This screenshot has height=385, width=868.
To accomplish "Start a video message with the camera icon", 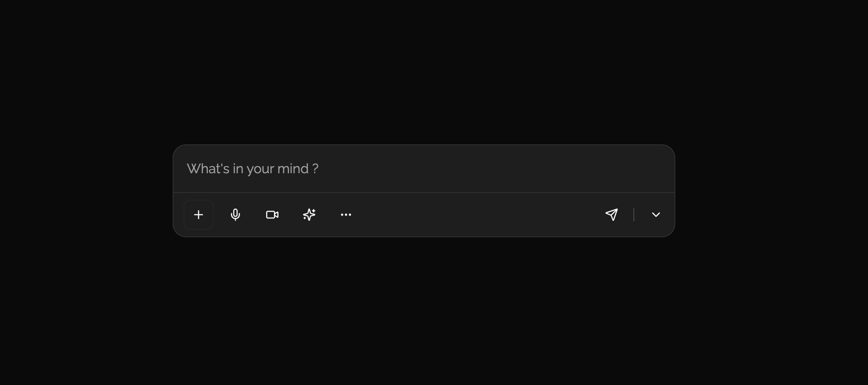I will (272, 215).
